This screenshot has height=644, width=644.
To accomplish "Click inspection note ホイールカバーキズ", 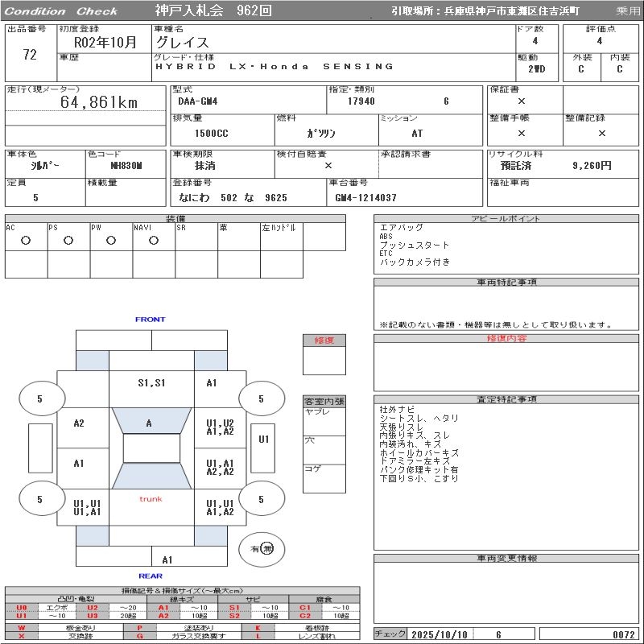I will (x=419, y=452).
